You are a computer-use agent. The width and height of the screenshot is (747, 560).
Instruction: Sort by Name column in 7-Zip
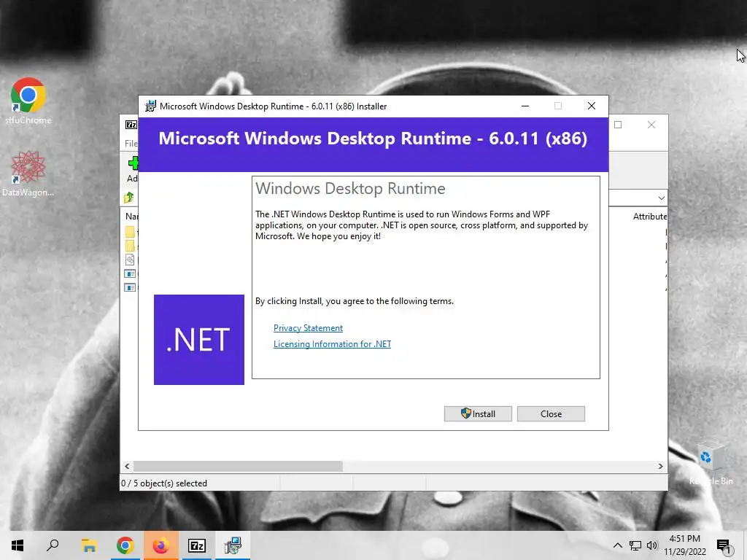131,216
